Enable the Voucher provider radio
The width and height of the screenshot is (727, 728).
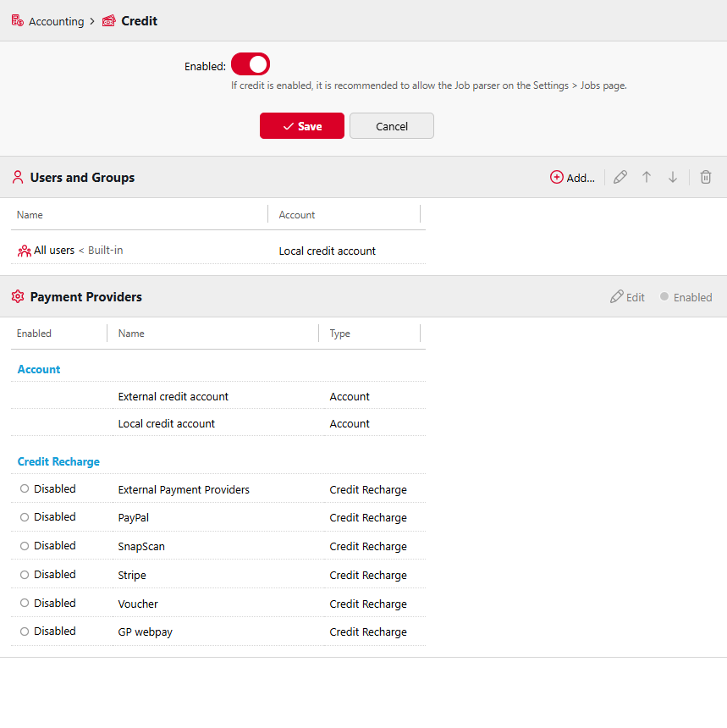pos(25,603)
